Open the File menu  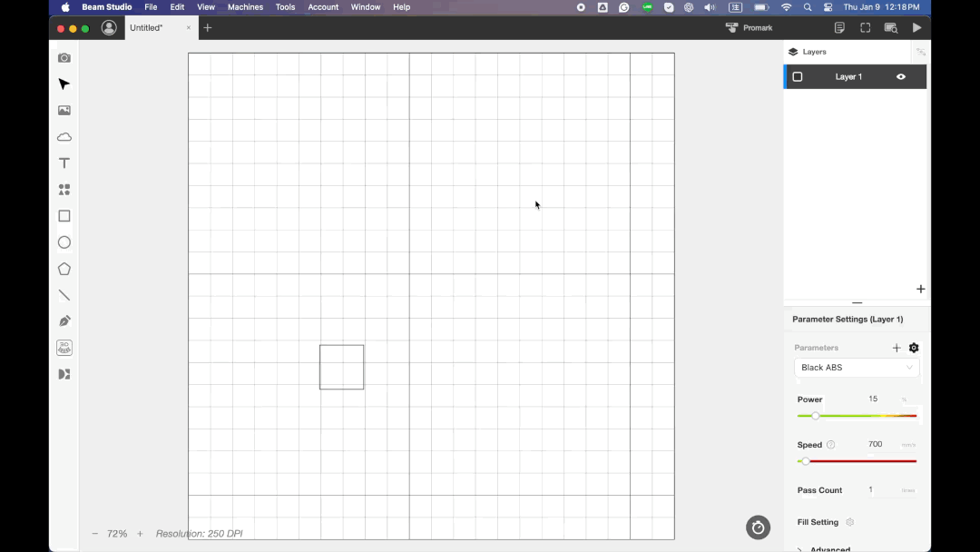click(x=151, y=7)
